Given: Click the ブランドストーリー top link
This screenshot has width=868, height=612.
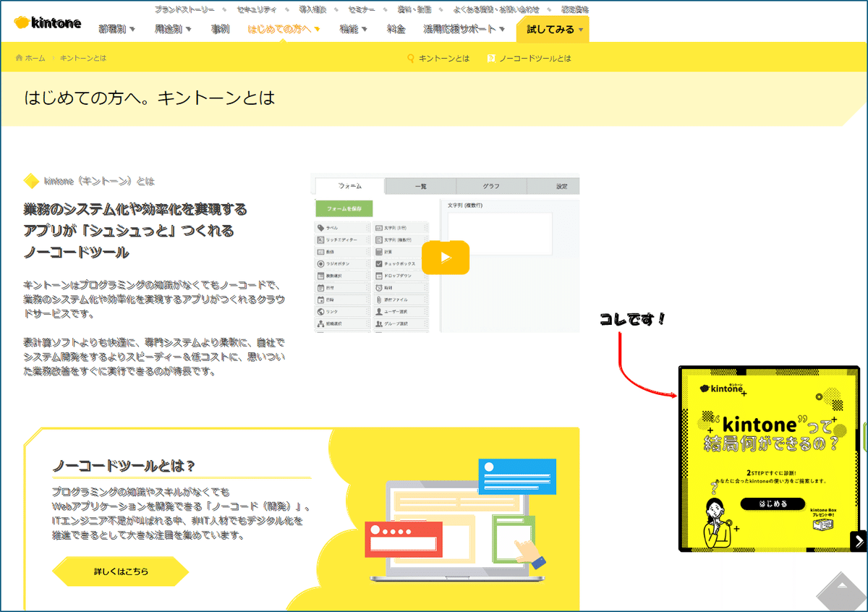Looking at the screenshot, I should 184,9.
